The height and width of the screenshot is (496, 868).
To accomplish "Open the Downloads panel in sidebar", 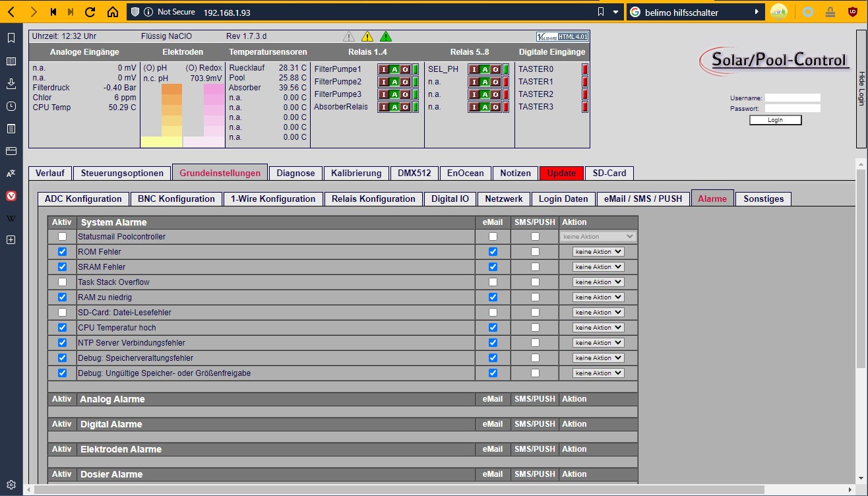I will point(11,84).
